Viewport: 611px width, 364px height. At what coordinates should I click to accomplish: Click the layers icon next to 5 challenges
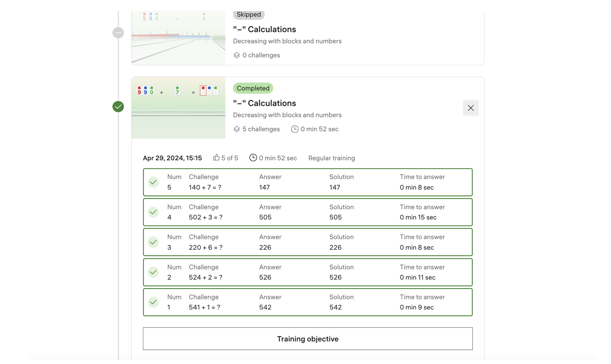click(236, 129)
